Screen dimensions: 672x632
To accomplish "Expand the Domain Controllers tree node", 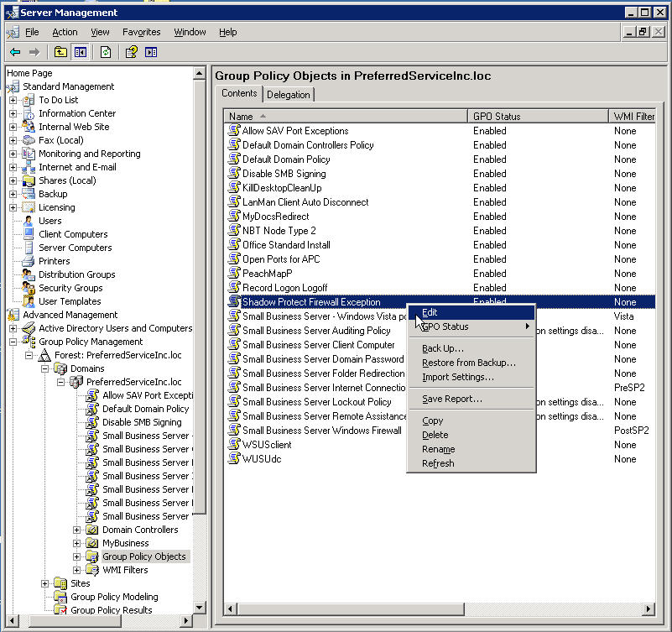I will 77,530.
